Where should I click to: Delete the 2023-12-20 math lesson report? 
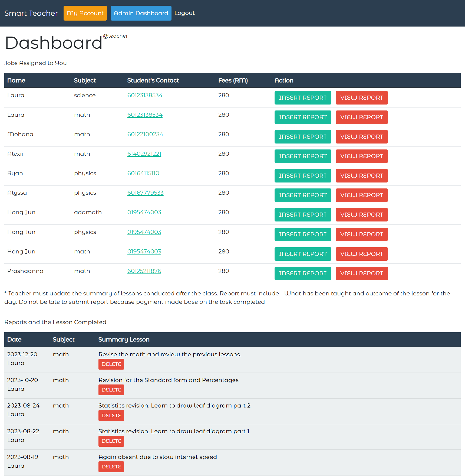111,364
